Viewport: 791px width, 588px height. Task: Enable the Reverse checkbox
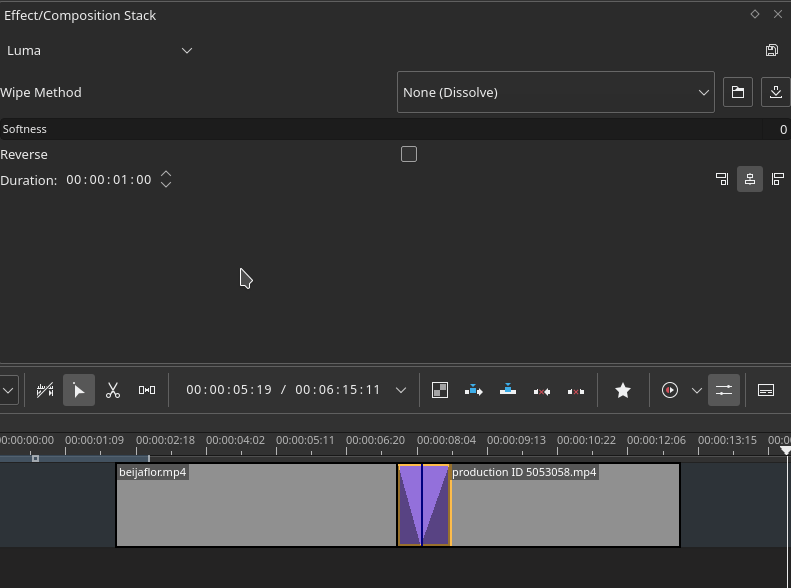coord(409,154)
